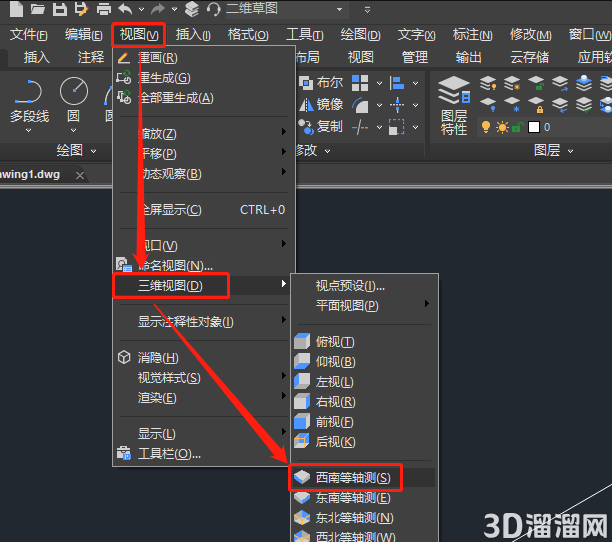Click the 复制 copy tool

coord(320,126)
